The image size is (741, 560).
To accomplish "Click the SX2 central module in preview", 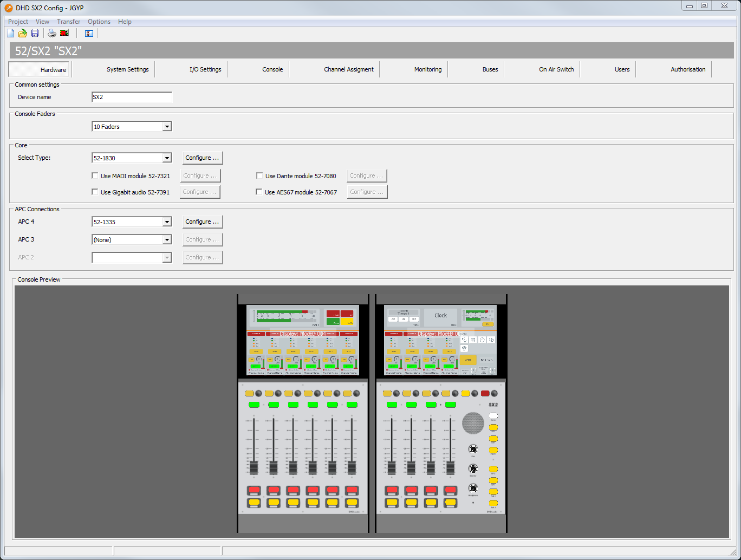I will tap(440, 448).
